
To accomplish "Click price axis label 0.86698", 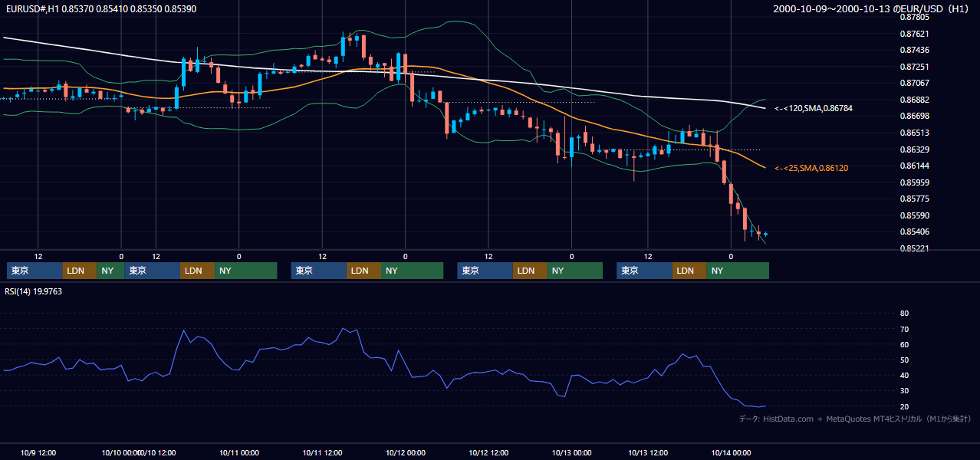I will (914, 116).
